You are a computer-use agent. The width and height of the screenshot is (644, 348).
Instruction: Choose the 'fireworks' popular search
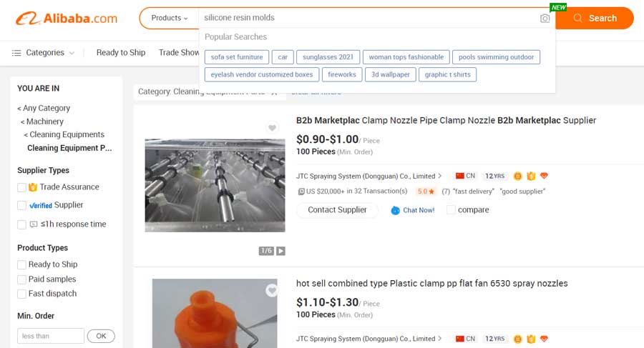click(x=342, y=75)
